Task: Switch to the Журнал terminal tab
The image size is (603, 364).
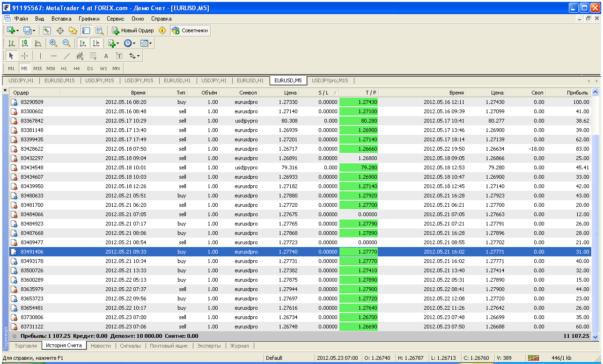Action: point(240,346)
